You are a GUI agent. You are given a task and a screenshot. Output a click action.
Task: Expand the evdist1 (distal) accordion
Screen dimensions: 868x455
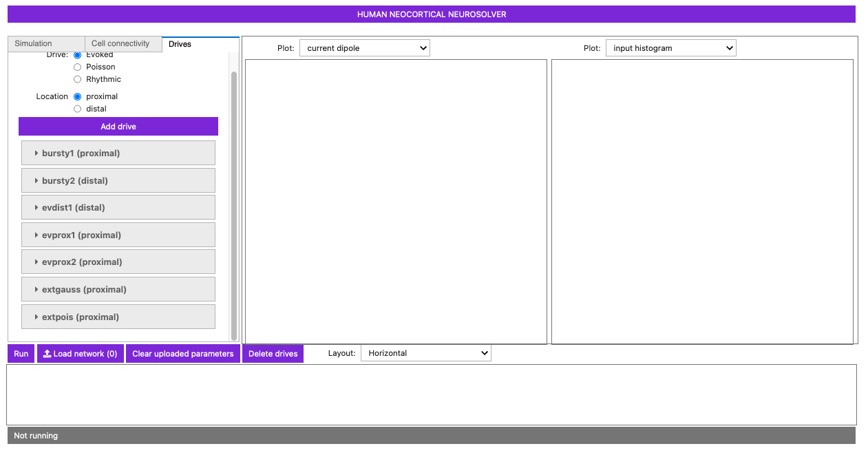click(x=118, y=207)
